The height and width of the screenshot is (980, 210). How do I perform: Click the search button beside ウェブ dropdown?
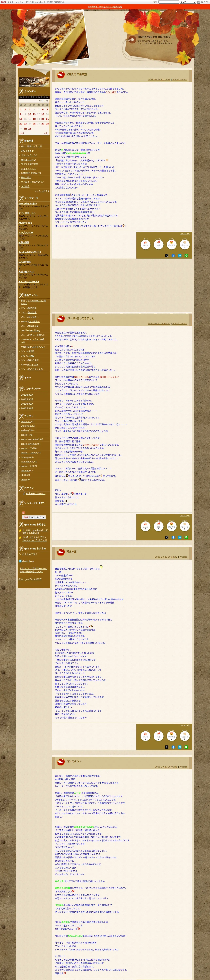click(199, 2)
